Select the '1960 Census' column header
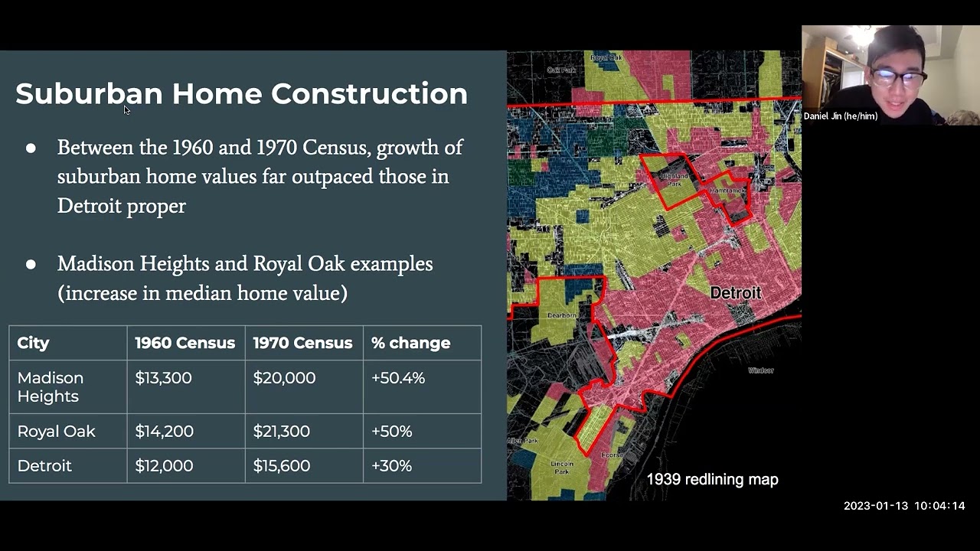The width and height of the screenshot is (980, 551). (x=186, y=343)
